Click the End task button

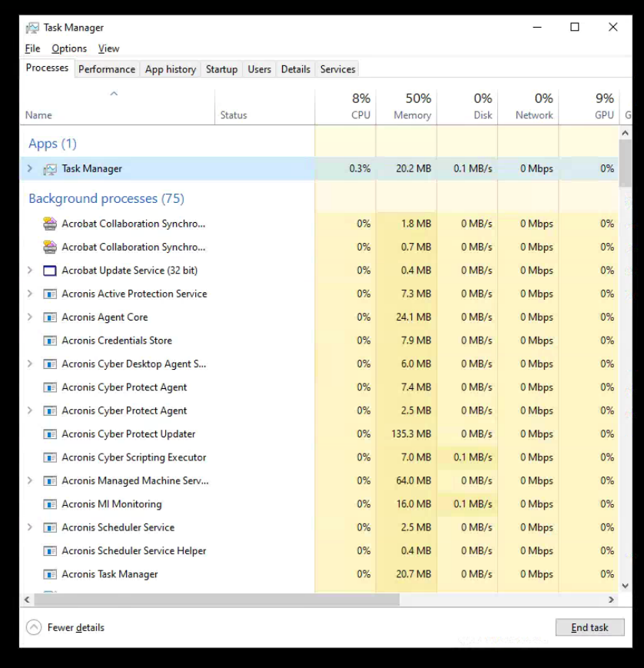pyautogui.click(x=590, y=627)
